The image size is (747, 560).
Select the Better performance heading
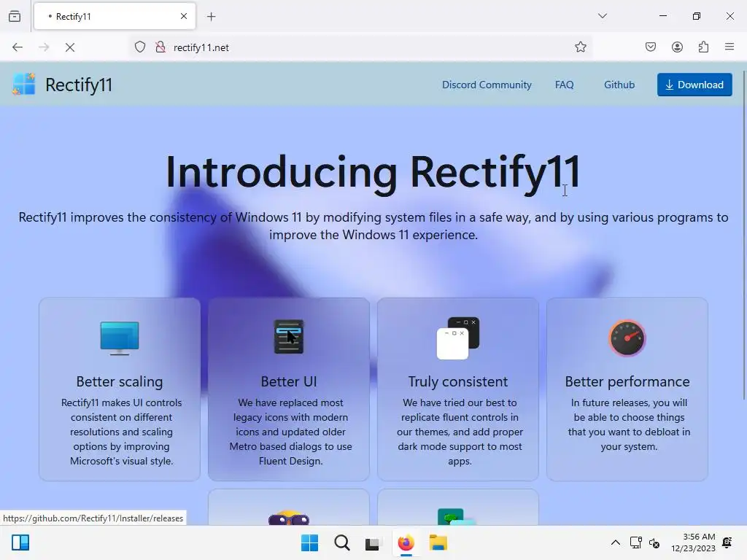point(627,382)
